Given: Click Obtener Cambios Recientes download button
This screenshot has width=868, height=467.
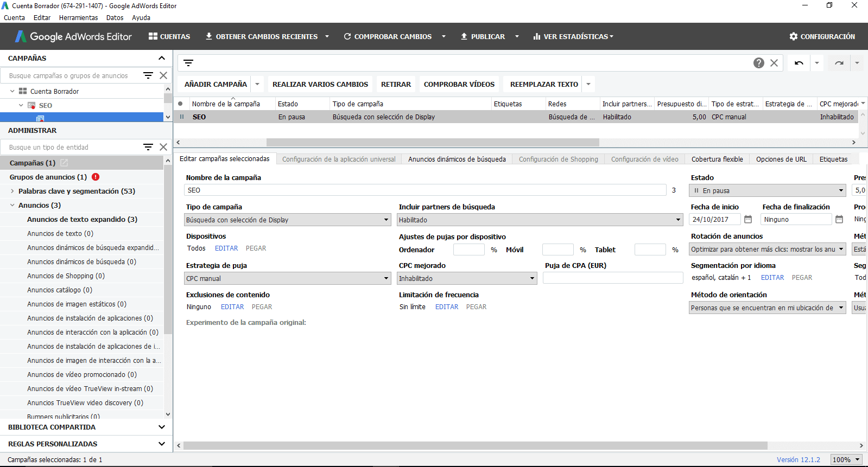Looking at the screenshot, I should [262, 36].
